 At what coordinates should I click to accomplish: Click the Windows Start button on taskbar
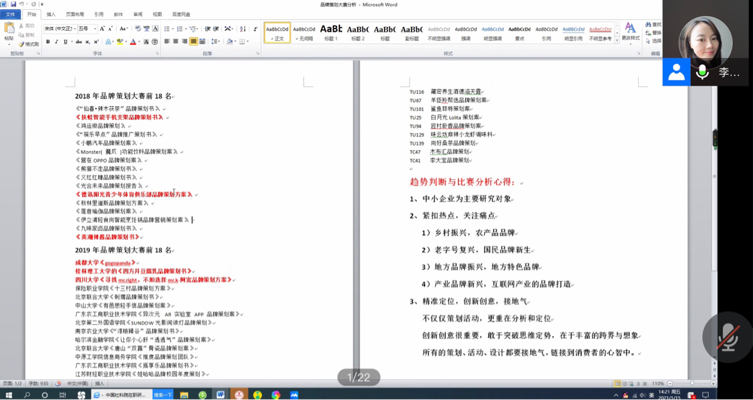click(7, 395)
